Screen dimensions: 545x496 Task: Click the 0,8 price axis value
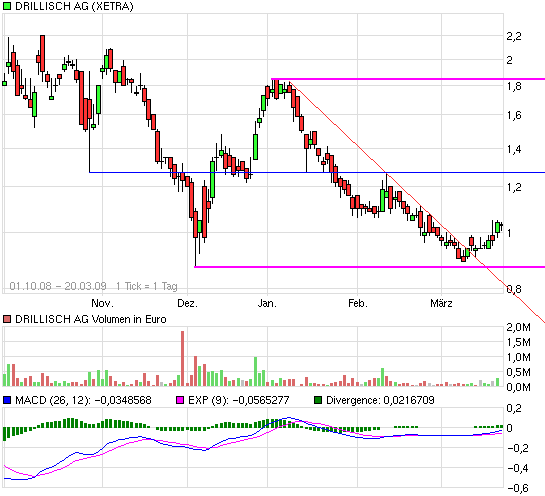tap(514, 289)
